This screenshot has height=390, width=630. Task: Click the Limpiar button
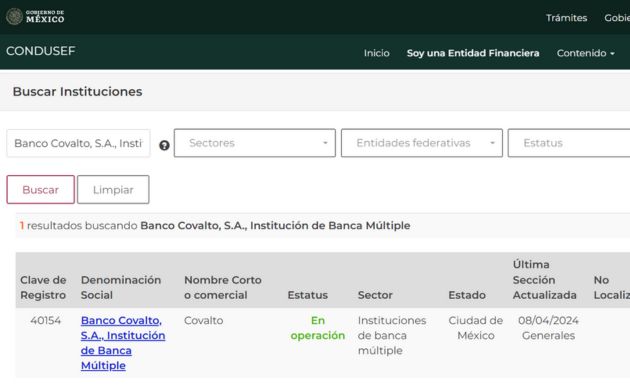[113, 190]
